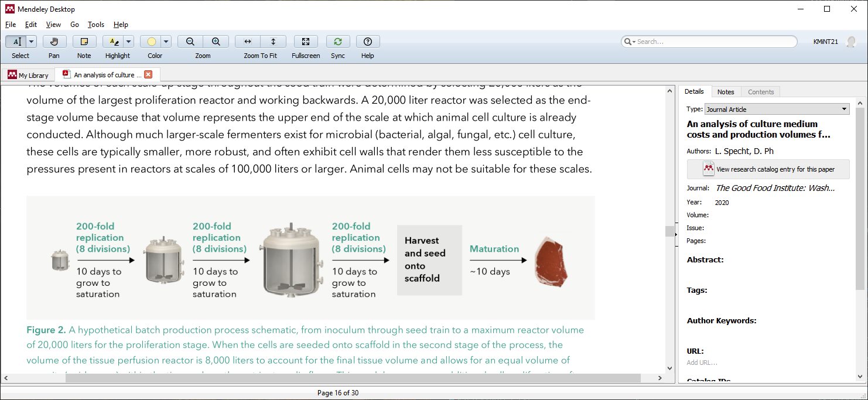Screen dimensions: 868x400
Task: Edit the Year value 2020
Action: coord(723,203)
